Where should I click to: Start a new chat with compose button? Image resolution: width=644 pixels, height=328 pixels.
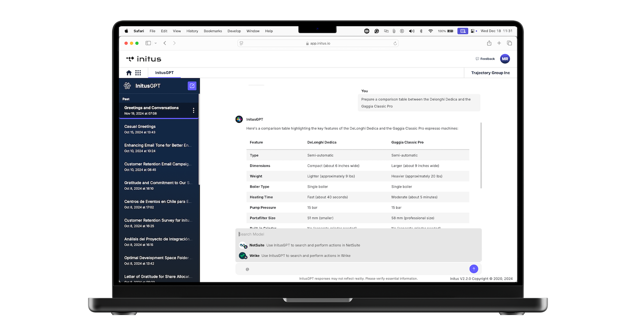192,86
